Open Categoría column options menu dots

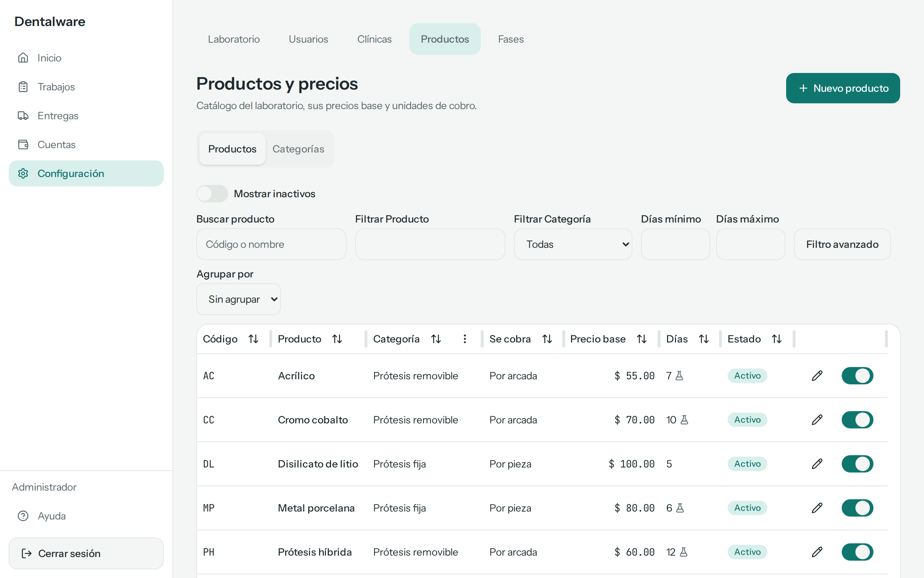[x=465, y=339]
